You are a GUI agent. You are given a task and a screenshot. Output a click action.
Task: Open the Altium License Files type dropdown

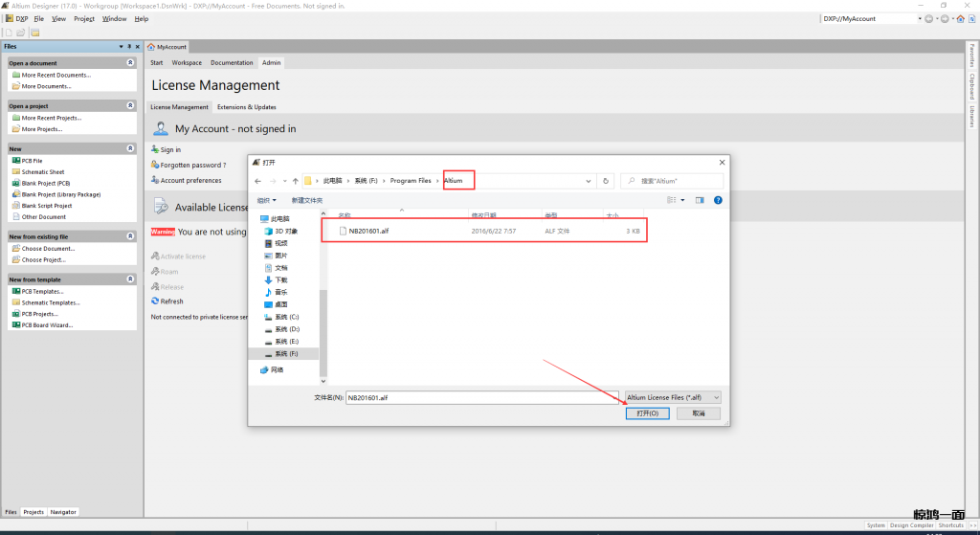(x=672, y=397)
